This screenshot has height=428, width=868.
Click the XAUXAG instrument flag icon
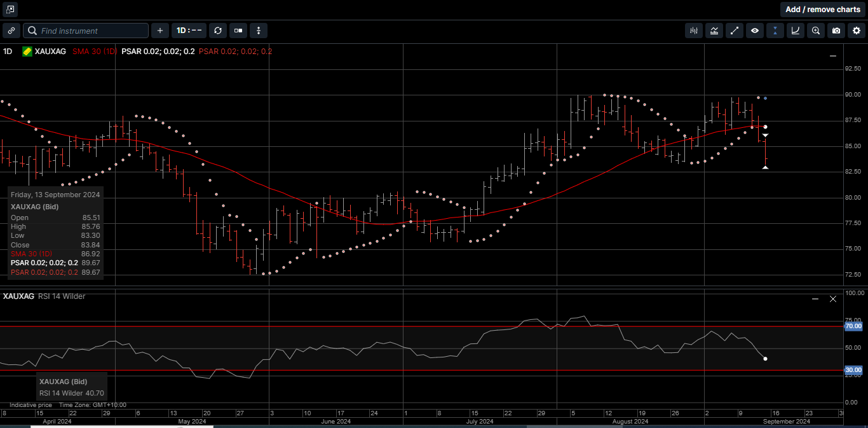pos(27,52)
